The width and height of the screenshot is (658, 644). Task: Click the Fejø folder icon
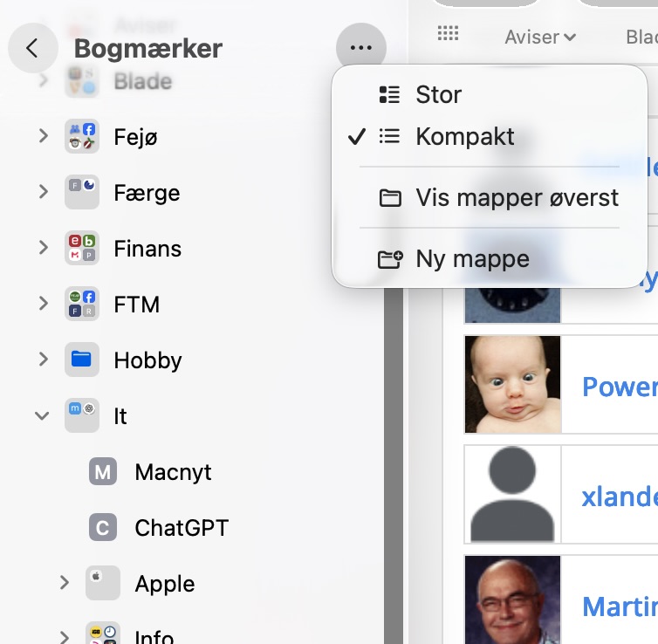(x=82, y=137)
